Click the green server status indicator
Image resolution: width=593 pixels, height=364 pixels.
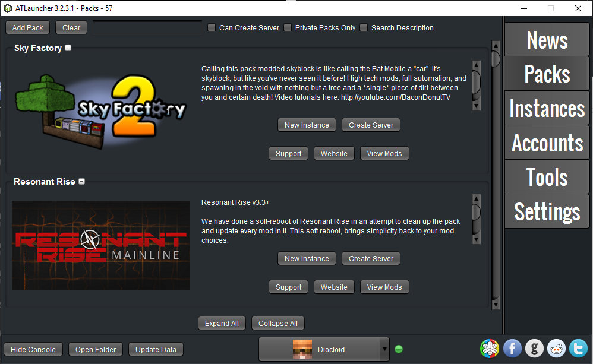[399, 349]
